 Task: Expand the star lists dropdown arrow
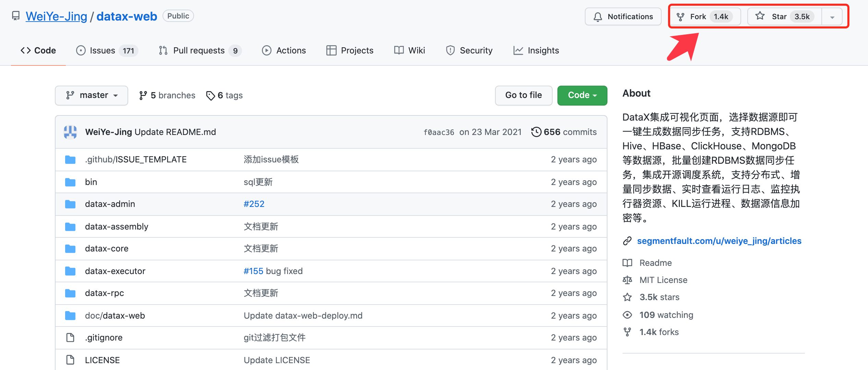tap(832, 17)
